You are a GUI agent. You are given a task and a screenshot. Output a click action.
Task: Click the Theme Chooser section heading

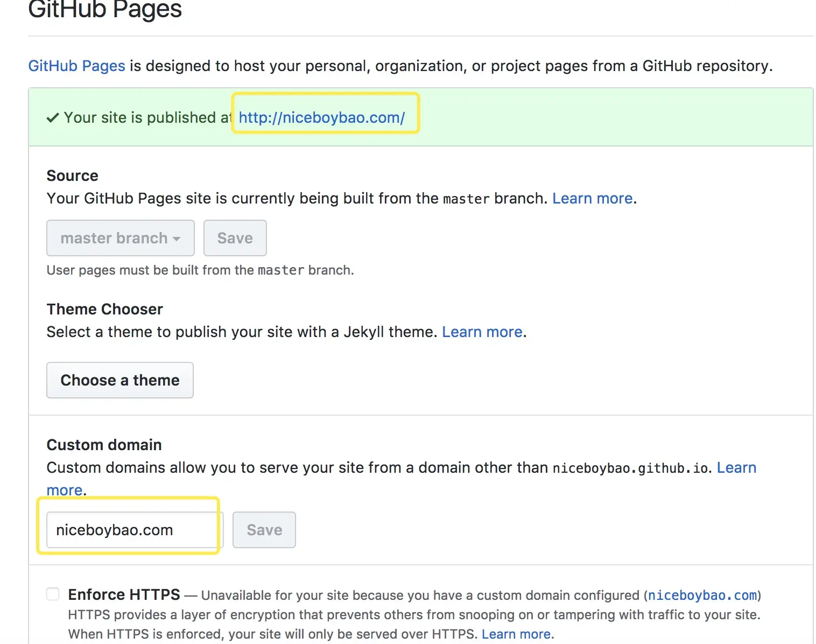[x=104, y=309]
